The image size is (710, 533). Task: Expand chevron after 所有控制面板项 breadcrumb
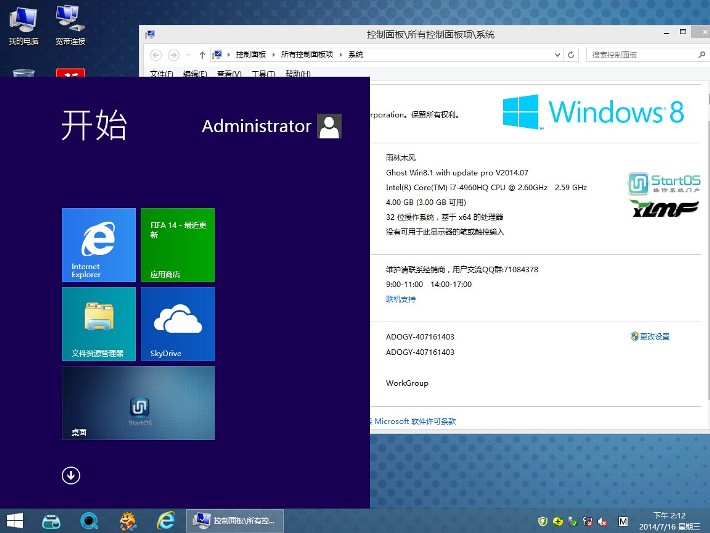[341, 55]
